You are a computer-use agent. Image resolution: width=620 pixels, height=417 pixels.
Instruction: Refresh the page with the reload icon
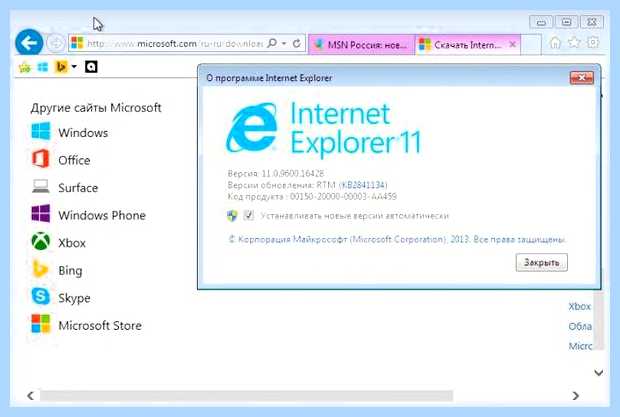[297, 43]
